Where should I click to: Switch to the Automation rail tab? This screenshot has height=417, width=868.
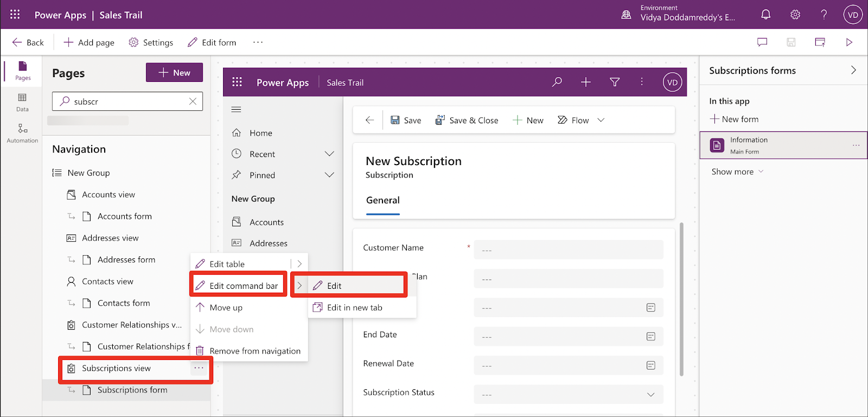[x=22, y=134]
